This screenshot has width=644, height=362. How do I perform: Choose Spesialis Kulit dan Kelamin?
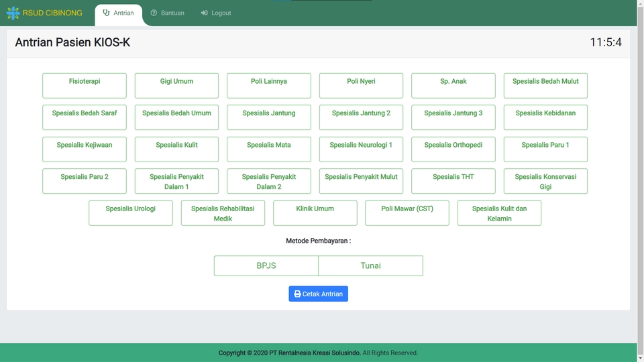tap(499, 213)
